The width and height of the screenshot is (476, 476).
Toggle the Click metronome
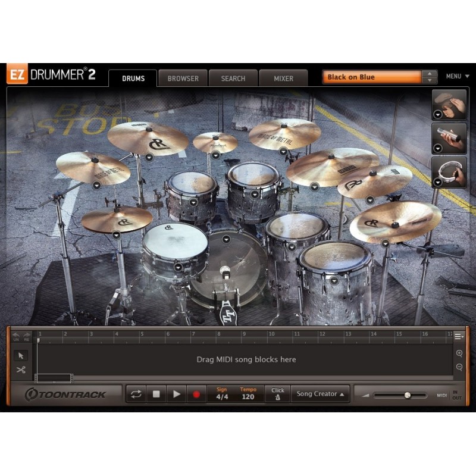[x=278, y=394]
